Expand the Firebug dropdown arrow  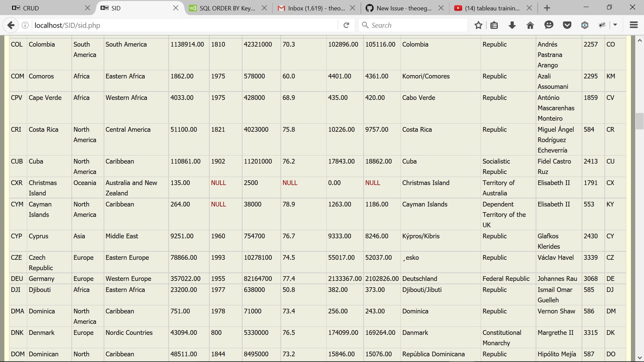pyautogui.click(x=615, y=25)
